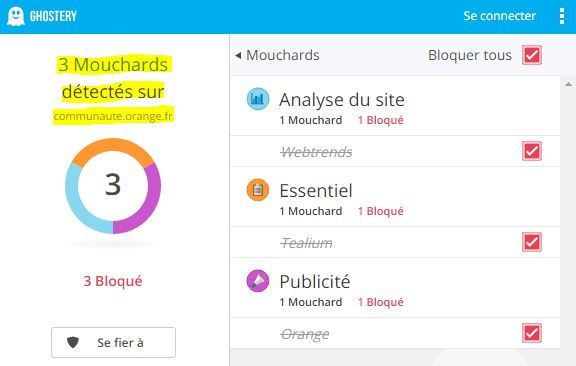This screenshot has width=576, height=366.
Task: Click the 3 Bloqué summary text
Action: click(x=113, y=281)
